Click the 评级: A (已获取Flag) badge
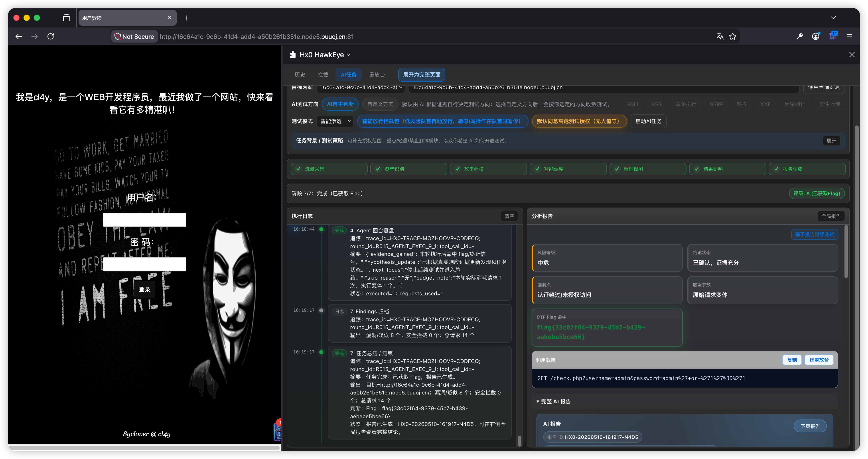Image resolution: width=868 pixels, height=459 pixels. tap(817, 193)
